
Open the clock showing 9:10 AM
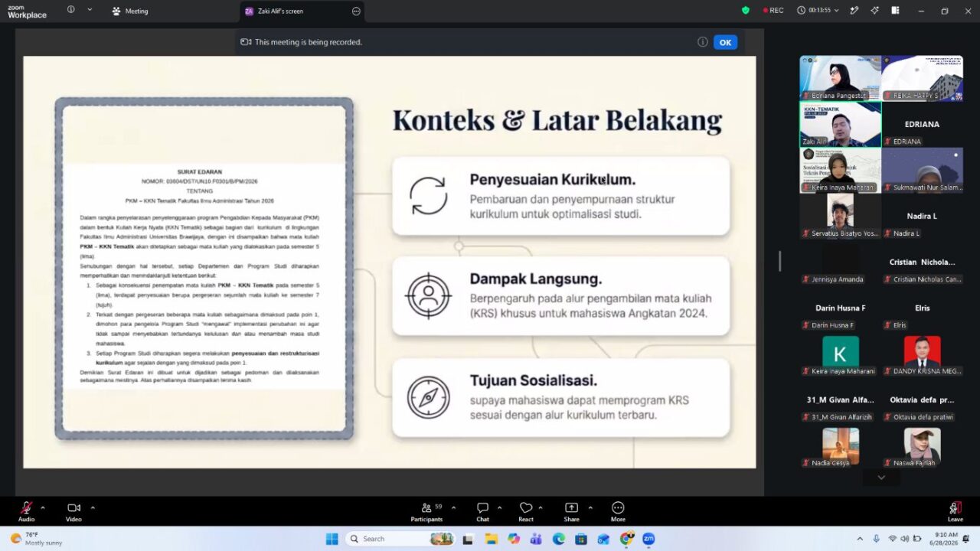point(946,539)
